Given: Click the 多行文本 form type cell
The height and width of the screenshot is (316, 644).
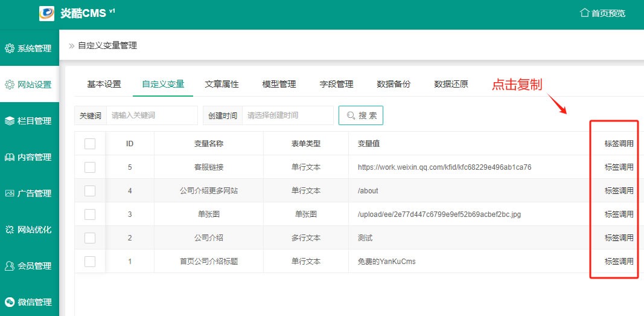Looking at the screenshot, I should pos(306,238).
